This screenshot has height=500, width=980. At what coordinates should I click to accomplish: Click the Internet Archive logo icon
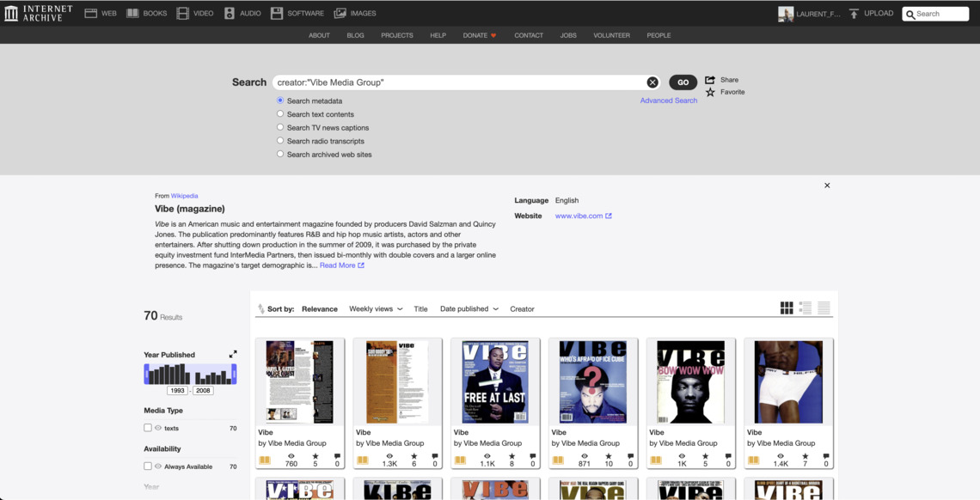click(x=11, y=13)
